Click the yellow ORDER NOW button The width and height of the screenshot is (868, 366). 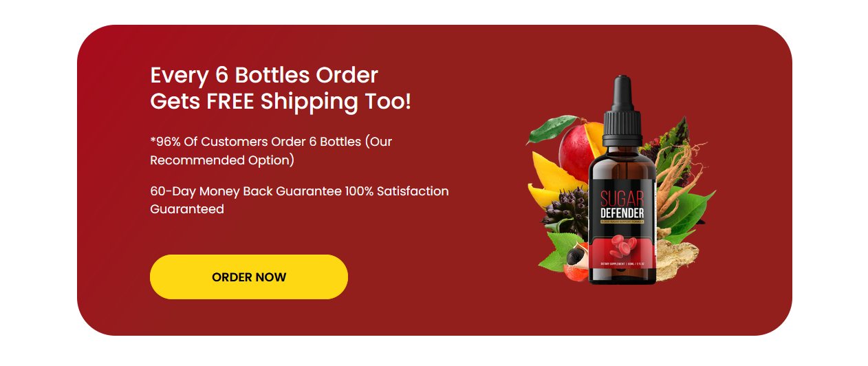coord(249,277)
